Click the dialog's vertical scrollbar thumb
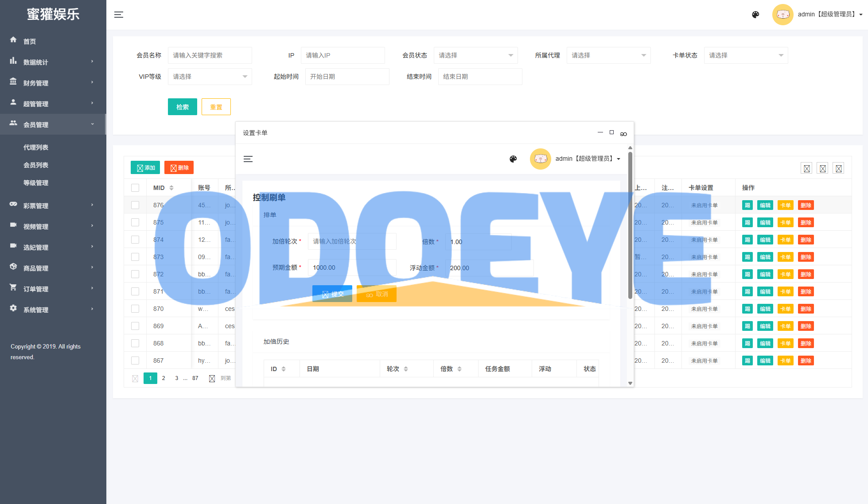The width and height of the screenshot is (868, 504). click(630, 226)
